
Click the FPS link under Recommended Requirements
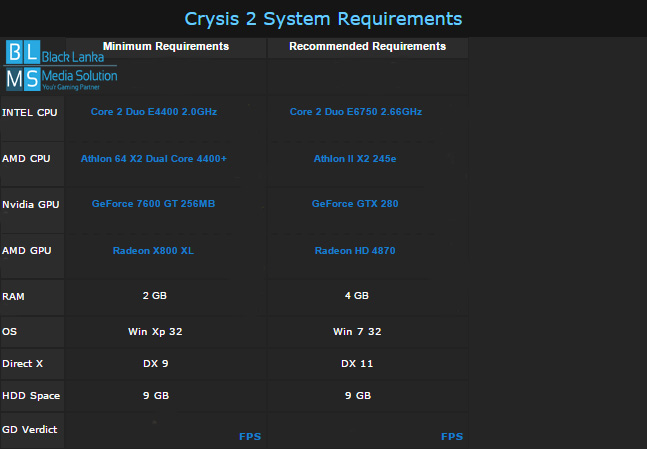click(452, 437)
